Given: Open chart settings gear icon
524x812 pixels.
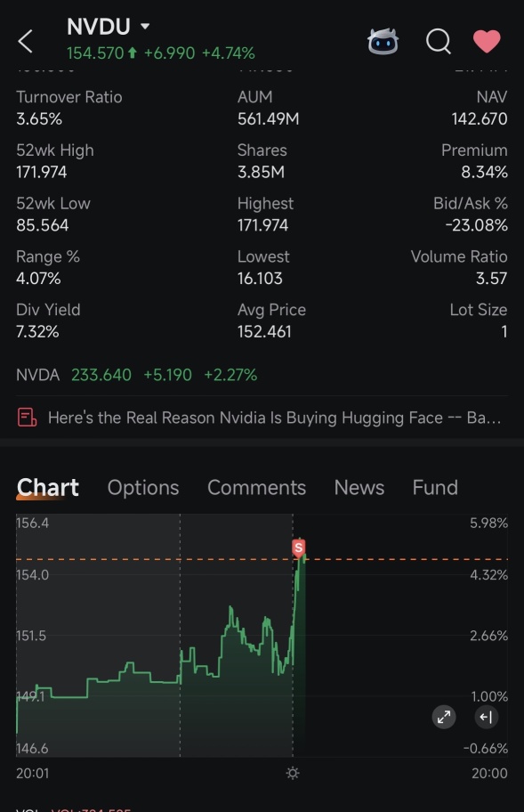Looking at the screenshot, I should [293, 773].
